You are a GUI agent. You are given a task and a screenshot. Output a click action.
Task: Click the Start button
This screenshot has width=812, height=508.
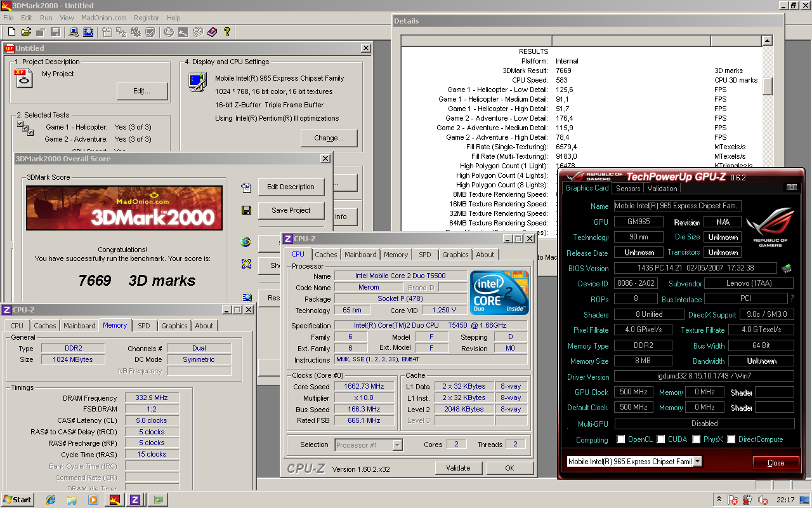point(18,500)
